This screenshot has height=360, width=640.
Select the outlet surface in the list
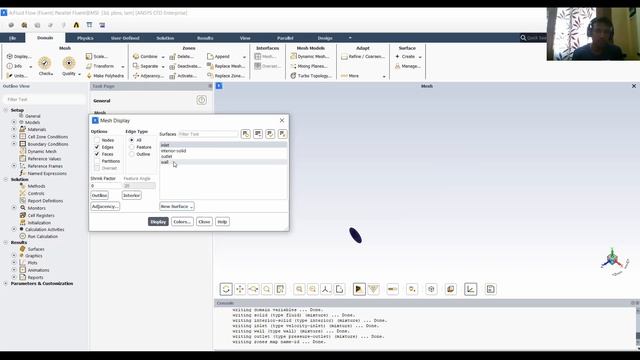(x=223, y=156)
